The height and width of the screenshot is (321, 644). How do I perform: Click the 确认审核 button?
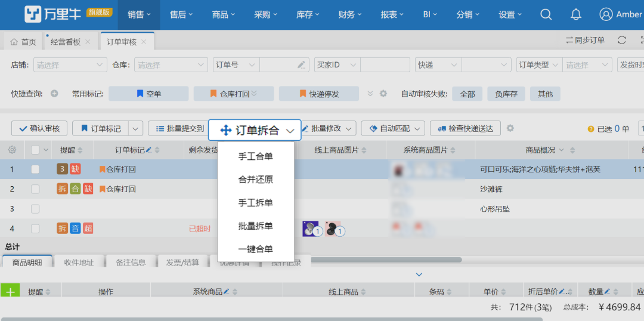pos(39,128)
